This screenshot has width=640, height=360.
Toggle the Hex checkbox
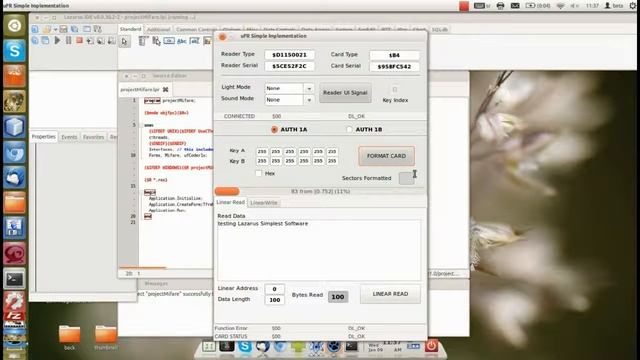(x=259, y=173)
